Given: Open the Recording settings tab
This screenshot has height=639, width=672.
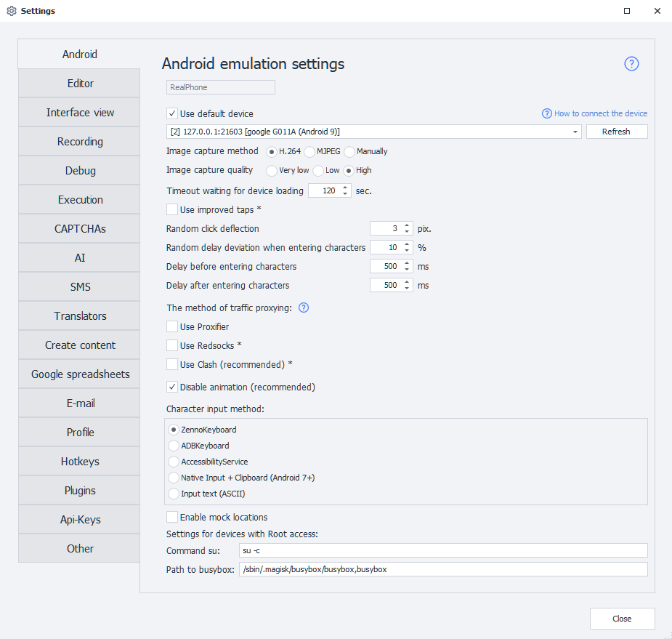Looking at the screenshot, I should pyautogui.click(x=80, y=142).
